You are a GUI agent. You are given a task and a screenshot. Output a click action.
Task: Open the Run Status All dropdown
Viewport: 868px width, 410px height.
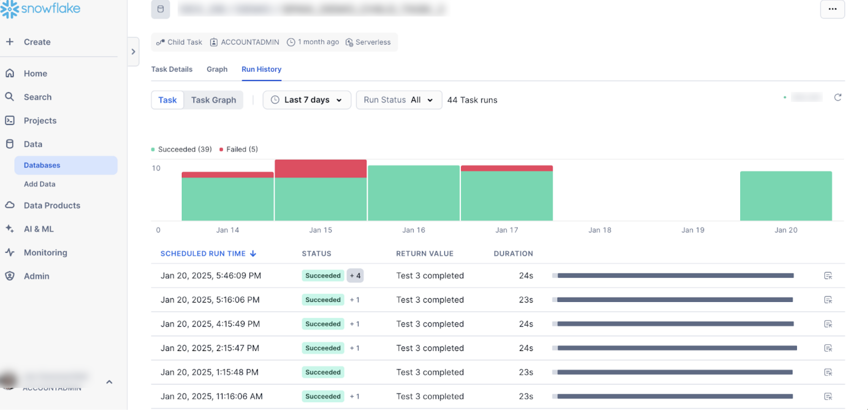tap(399, 100)
